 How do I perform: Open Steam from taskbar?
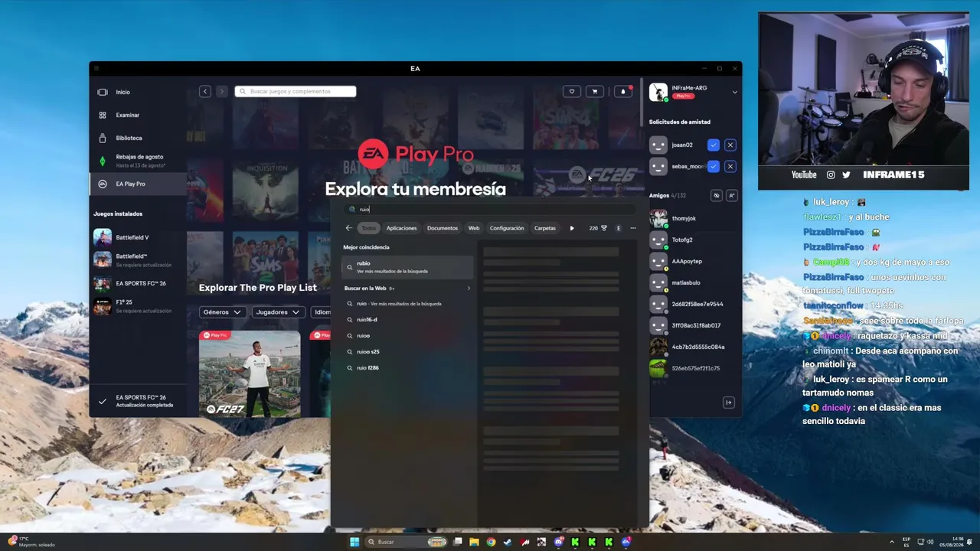click(x=508, y=542)
